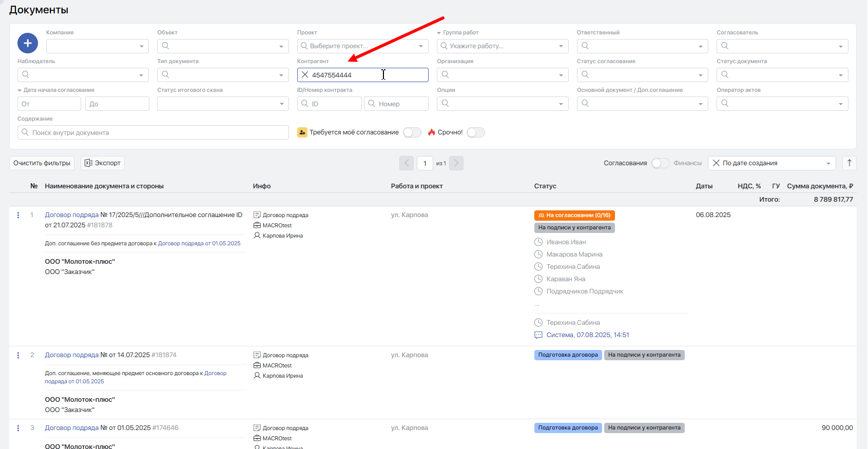Click the ascending sort arrow icon
The height and width of the screenshot is (449, 868).
(849, 163)
